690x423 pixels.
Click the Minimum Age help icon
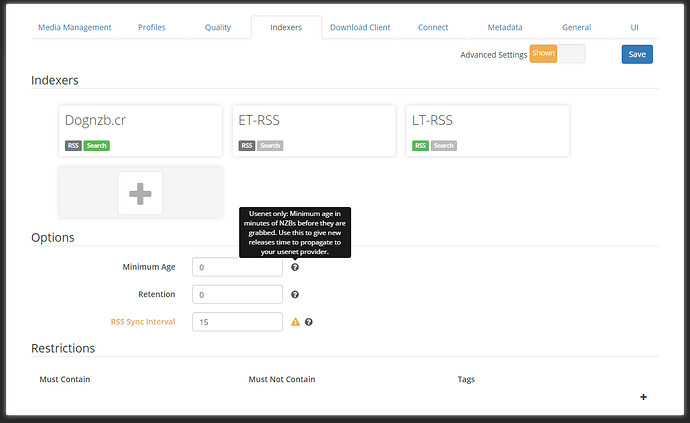[x=295, y=267]
